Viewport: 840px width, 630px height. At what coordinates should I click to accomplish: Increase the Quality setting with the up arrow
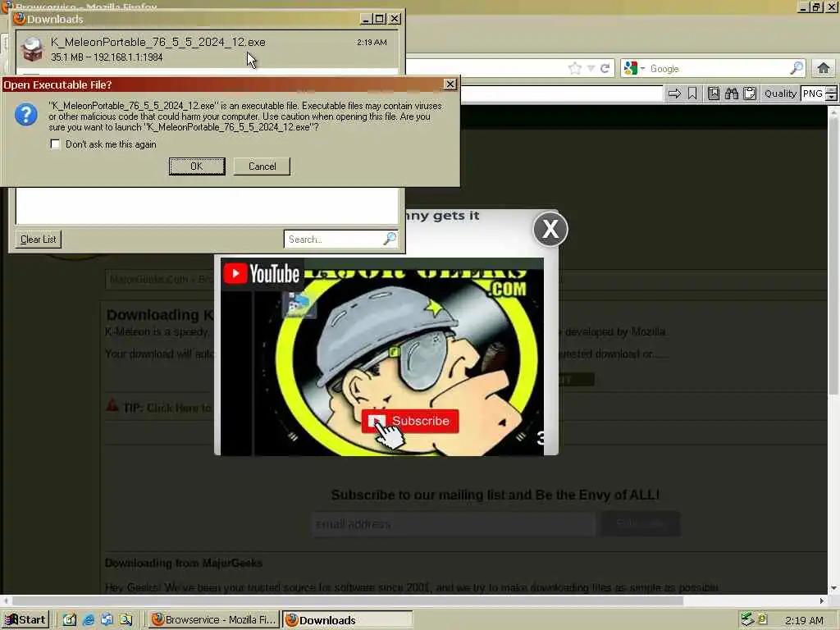click(831, 90)
